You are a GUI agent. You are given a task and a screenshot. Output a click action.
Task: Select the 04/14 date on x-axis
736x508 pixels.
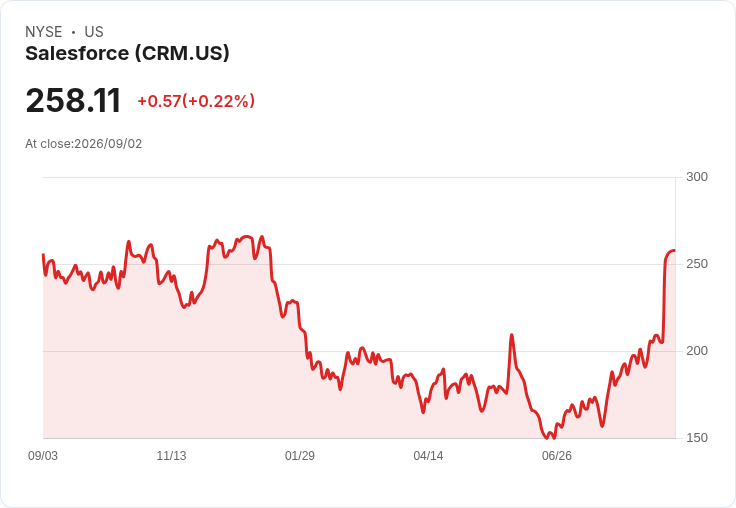[x=428, y=455]
